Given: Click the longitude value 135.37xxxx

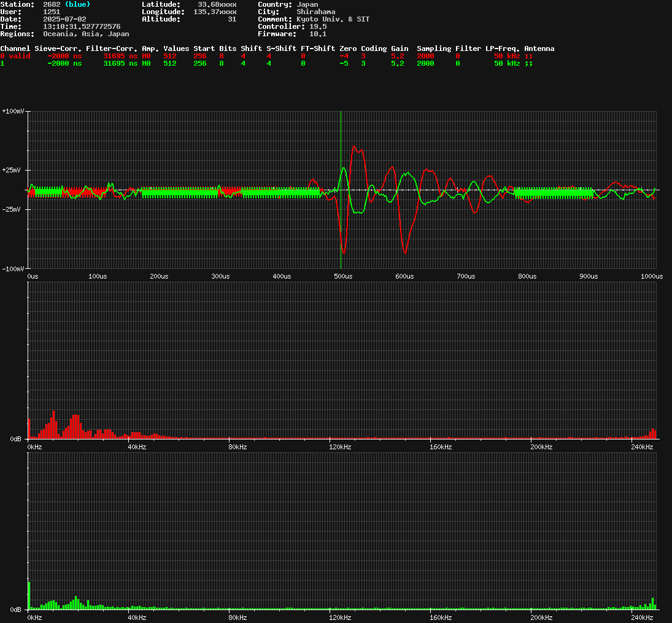Looking at the screenshot, I should [215, 12].
